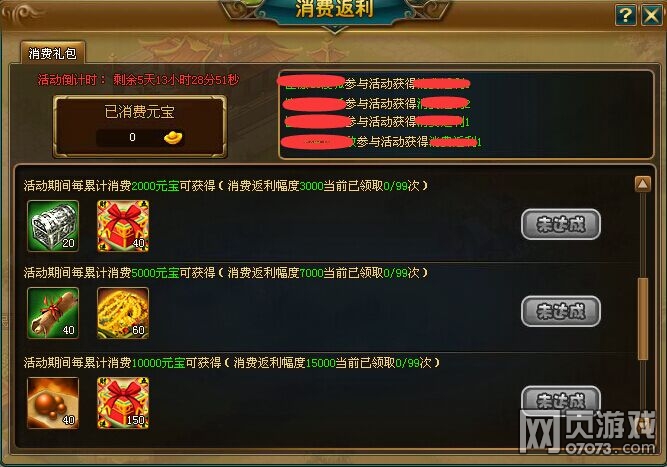
Task: Click 未达成 button for 2000元宝 tier
Action: tap(561, 225)
